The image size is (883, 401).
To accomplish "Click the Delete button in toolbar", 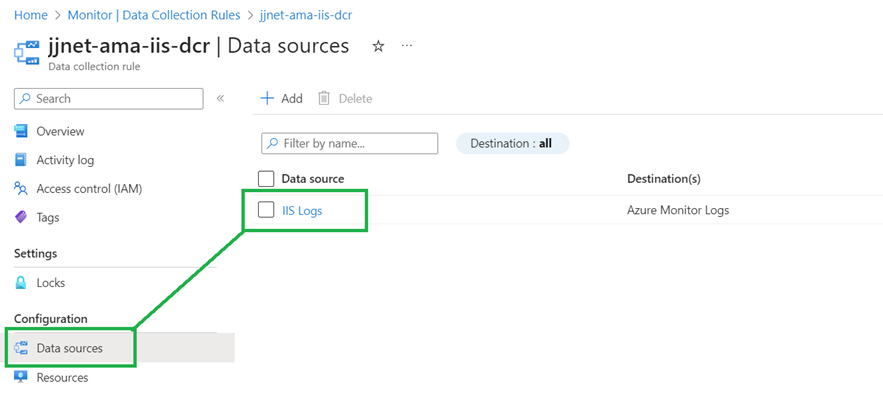I will click(345, 98).
